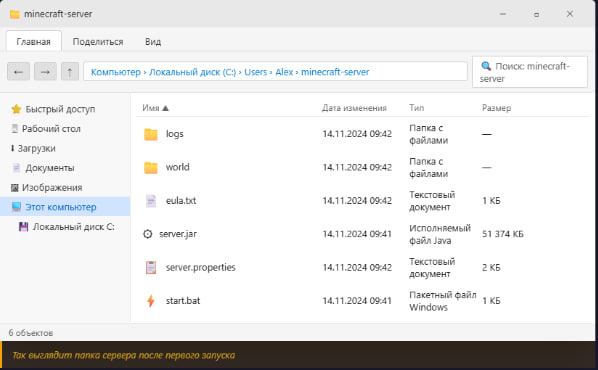Select the logs folder name
This screenshot has width=598, height=370.
click(175, 134)
